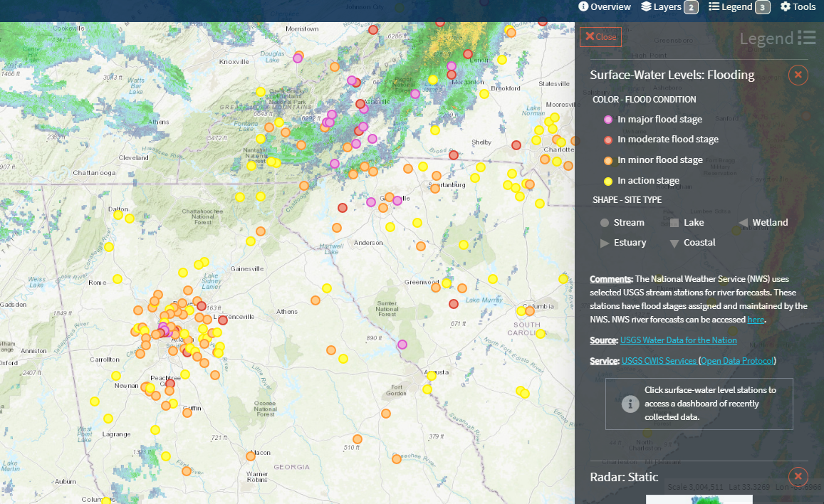Select the Stream site type circle symbol
Image resolution: width=824 pixels, height=504 pixels.
(603, 222)
